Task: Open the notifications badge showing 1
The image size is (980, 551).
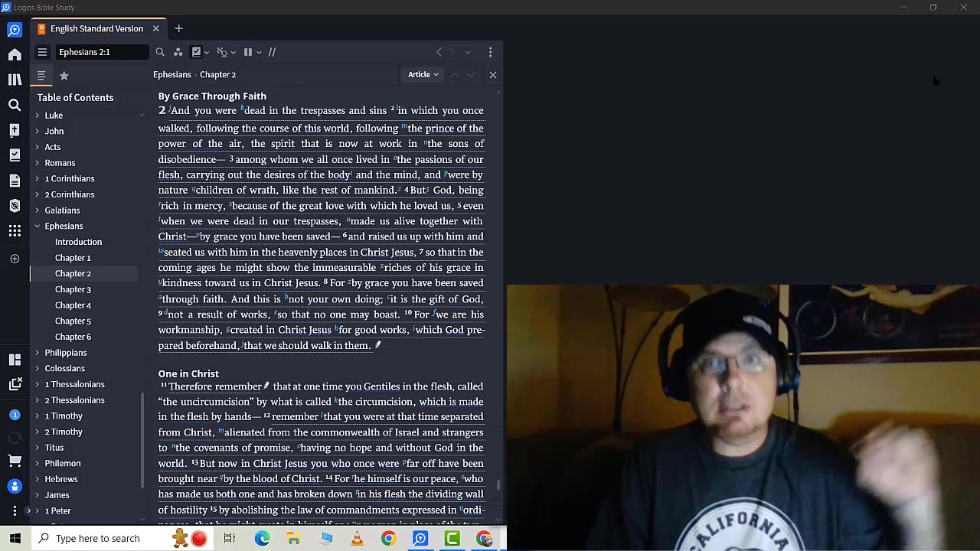Action: coord(15,415)
